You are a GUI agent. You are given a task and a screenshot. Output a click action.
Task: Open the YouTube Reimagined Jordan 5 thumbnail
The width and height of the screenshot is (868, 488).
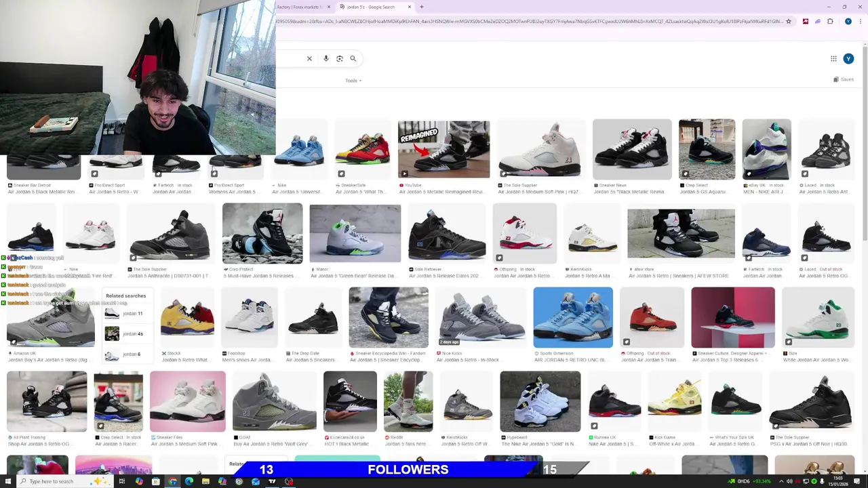tap(443, 150)
